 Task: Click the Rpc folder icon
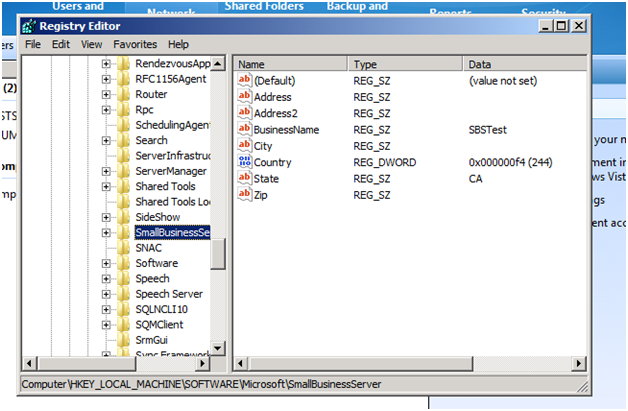(124, 109)
